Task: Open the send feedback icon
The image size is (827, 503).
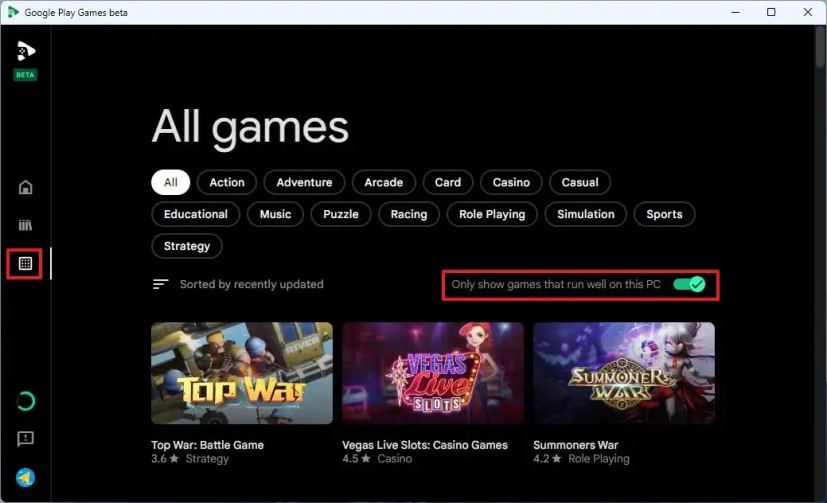Action: tap(25, 439)
